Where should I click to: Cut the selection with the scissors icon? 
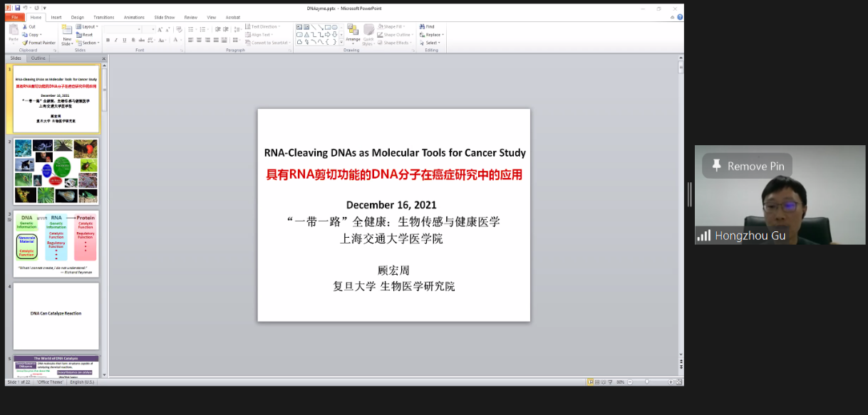(x=25, y=26)
